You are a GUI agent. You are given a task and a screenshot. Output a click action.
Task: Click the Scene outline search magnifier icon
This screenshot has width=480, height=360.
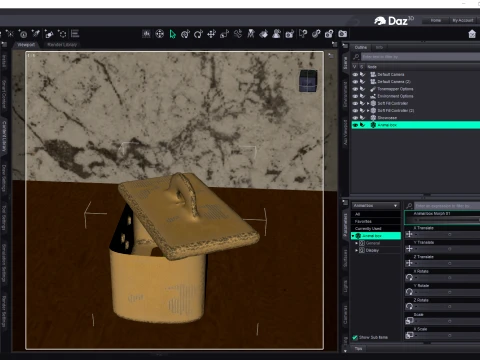pos(356,57)
